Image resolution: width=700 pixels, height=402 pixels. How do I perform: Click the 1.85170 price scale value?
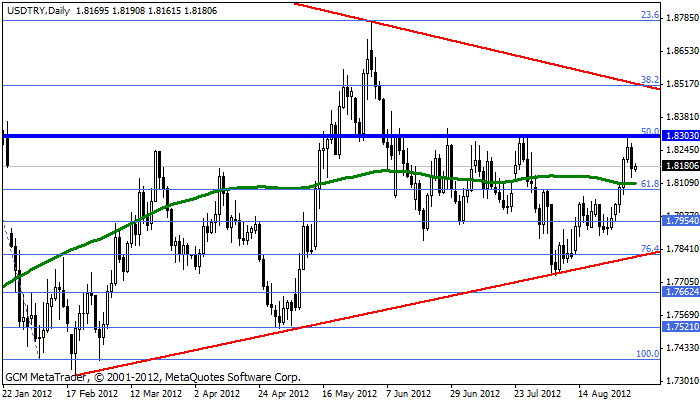coord(681,84)
